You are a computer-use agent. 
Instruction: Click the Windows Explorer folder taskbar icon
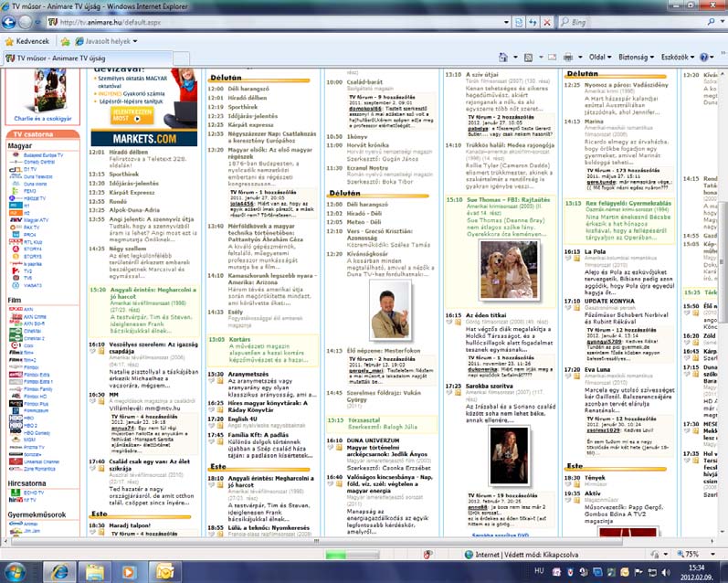coord(94,572)
